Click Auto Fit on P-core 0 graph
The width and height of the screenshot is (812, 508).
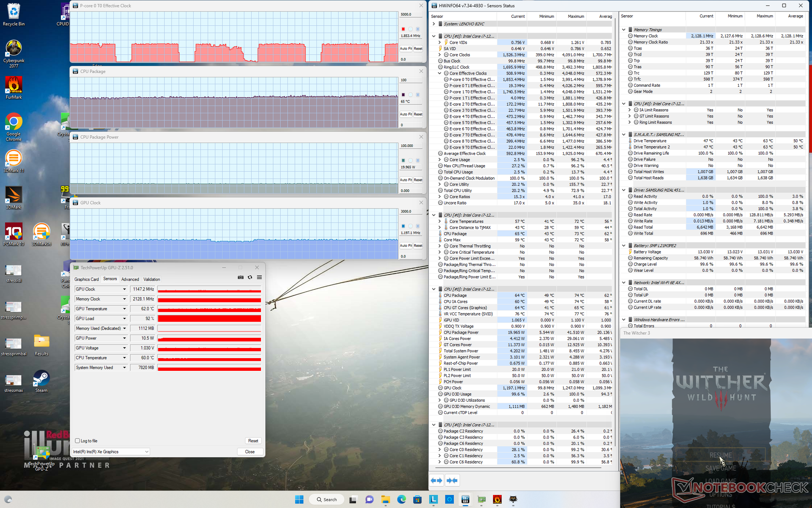406,49
